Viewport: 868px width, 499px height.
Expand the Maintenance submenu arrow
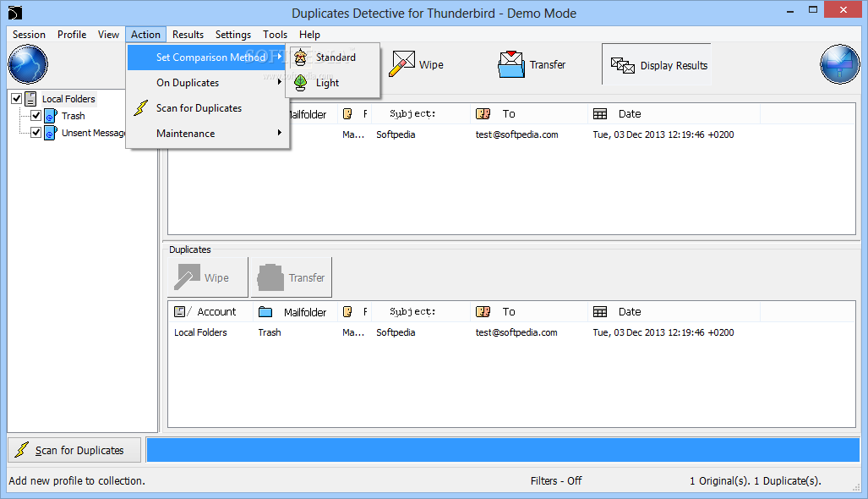[280, 133]
